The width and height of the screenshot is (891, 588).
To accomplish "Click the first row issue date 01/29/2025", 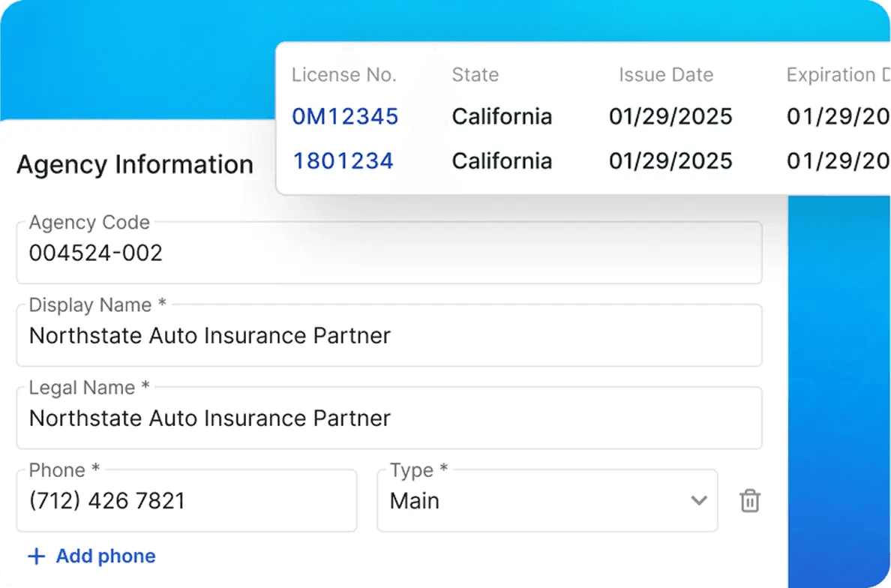I will pyautogui.click(x=670, y=116).
